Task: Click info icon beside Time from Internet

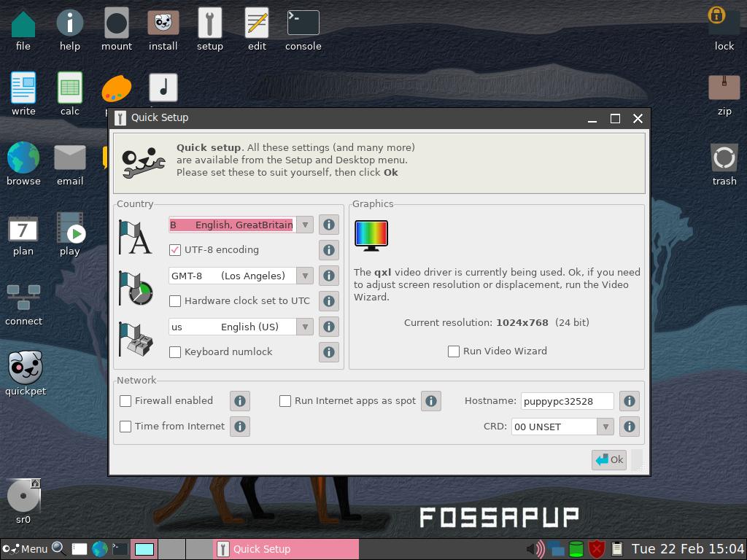Action: point(239,426)
